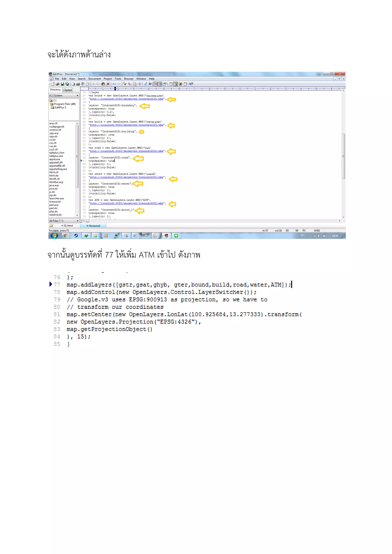Select the Program Files (x86) folder

click(x=65, y=104)
